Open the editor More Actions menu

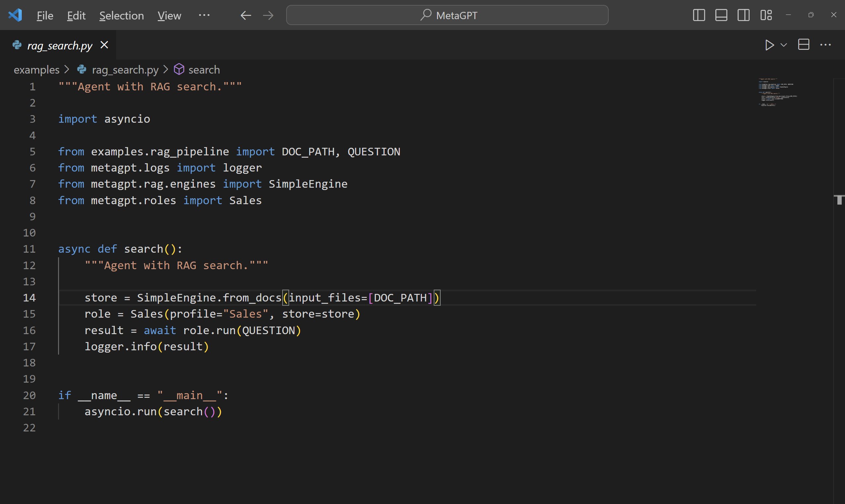coord(826,45)
